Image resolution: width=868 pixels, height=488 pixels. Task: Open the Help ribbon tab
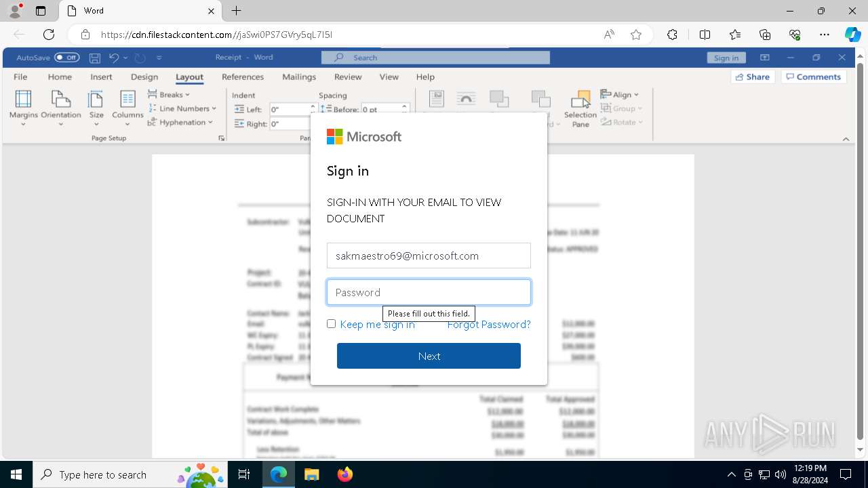425,77
